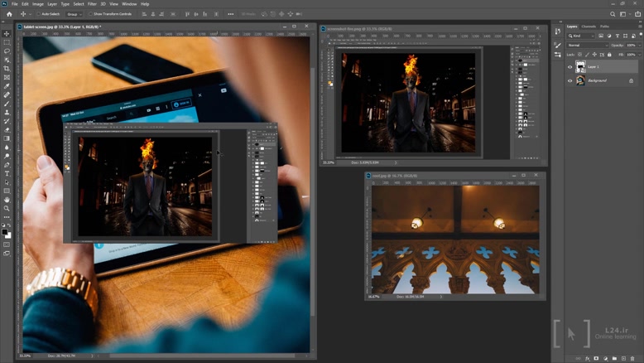The image size is (644, 363).
Task: Toggle visibility of the Background layer
Action: tap(570, 81)
